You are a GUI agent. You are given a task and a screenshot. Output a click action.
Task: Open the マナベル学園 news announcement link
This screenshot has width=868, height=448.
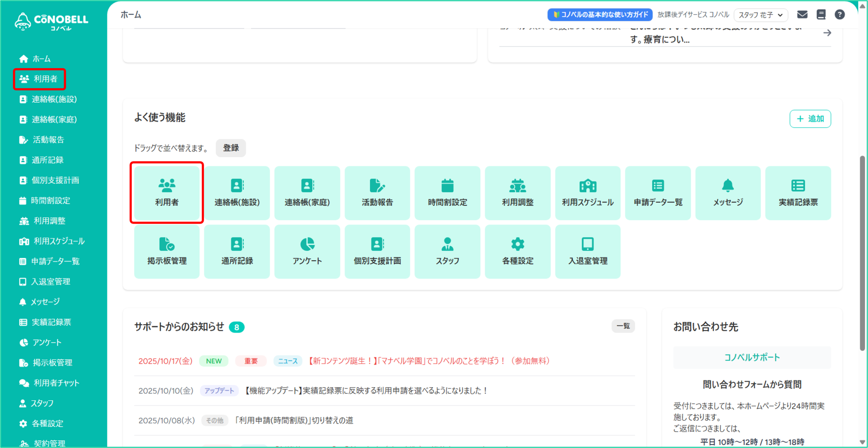429,361
